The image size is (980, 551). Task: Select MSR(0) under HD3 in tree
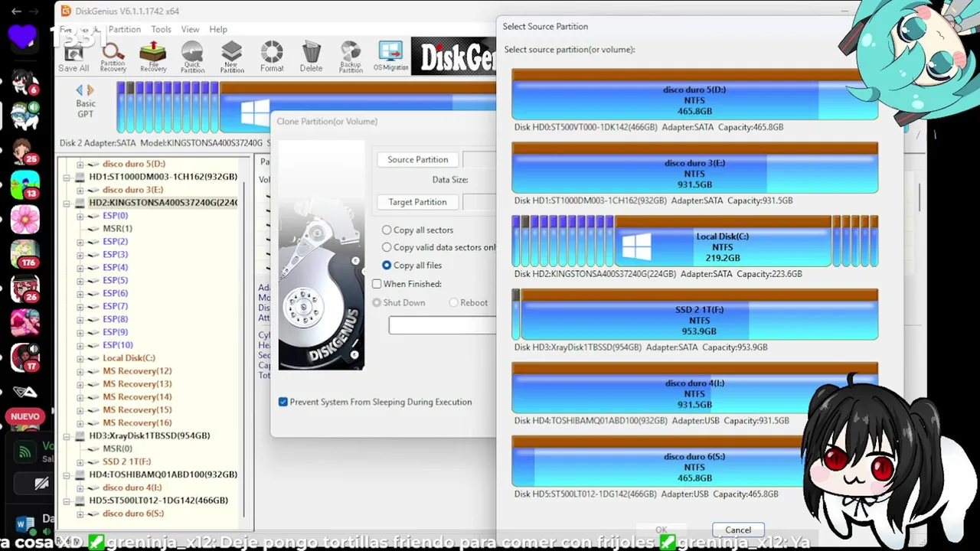[x=117, y=448]
